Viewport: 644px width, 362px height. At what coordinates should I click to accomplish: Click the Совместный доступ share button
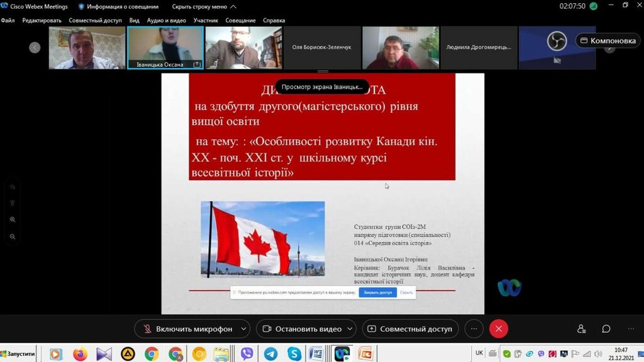click(409, 329)
